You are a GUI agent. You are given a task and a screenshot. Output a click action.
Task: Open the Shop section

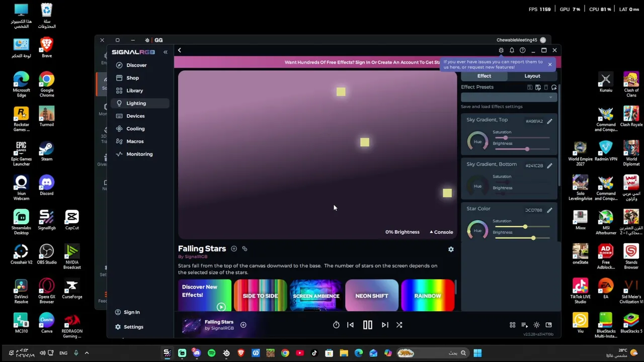point(132,78)
